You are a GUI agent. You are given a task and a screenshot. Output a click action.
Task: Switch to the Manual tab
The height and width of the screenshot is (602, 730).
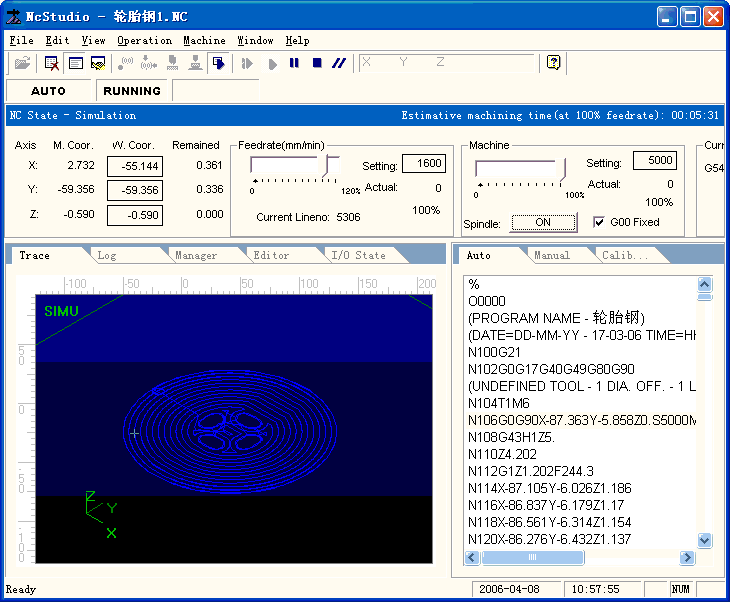(x=552, y=255)
